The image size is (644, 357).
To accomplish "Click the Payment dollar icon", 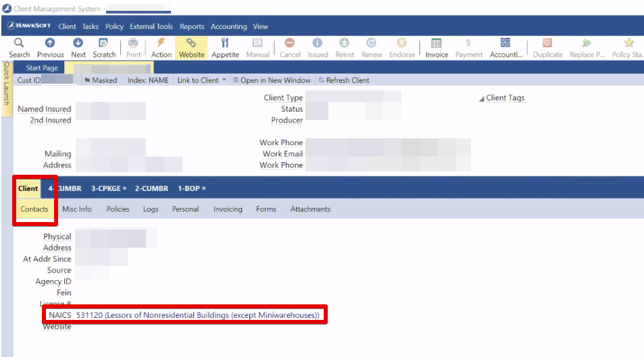I will (468, 43).
